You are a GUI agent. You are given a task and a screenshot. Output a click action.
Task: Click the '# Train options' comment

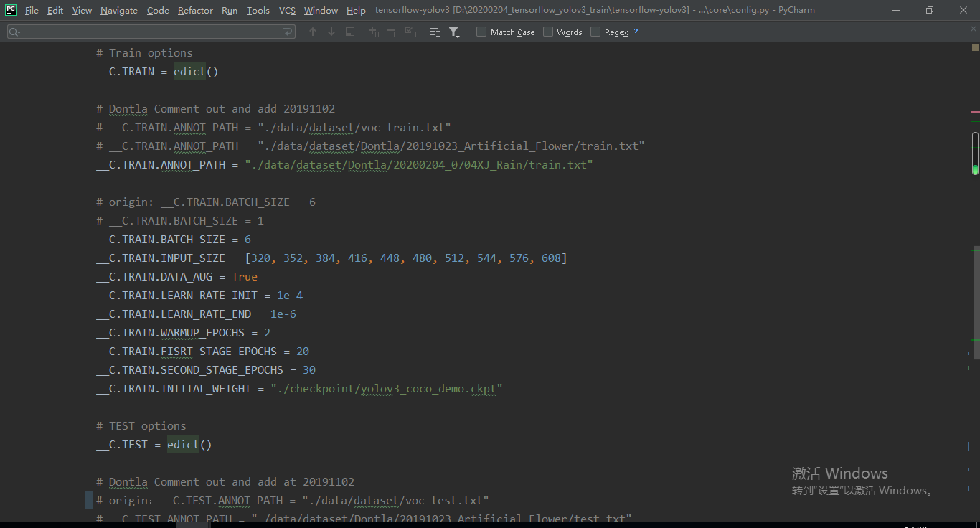tap(144, 53)
